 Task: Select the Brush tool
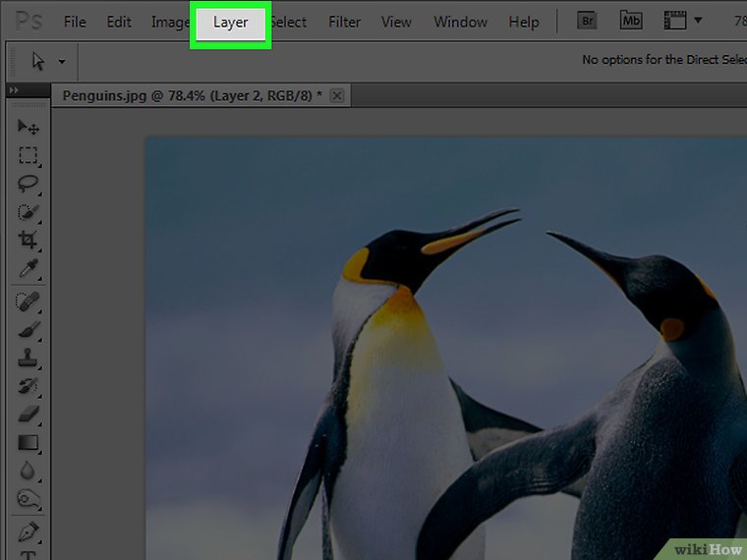28,330
